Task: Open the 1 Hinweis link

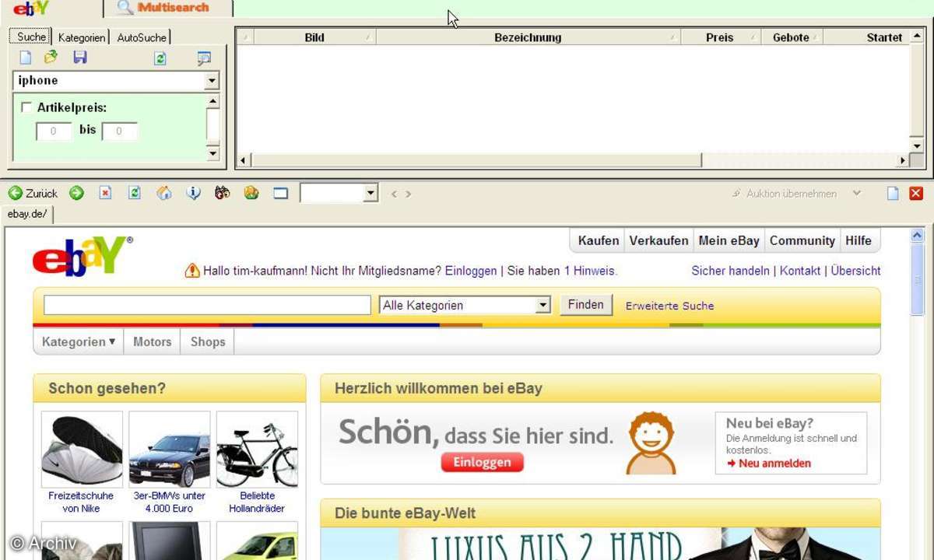Action: pyautogui.click(x=589, y=271)
